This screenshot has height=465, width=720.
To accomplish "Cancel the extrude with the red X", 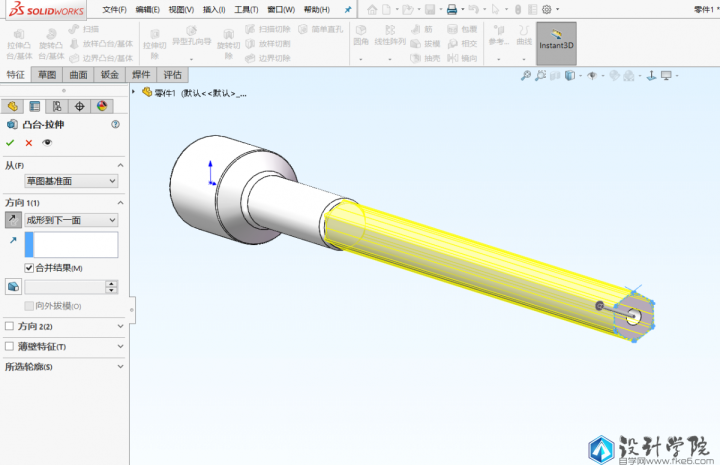I will [x=28, y=143].
